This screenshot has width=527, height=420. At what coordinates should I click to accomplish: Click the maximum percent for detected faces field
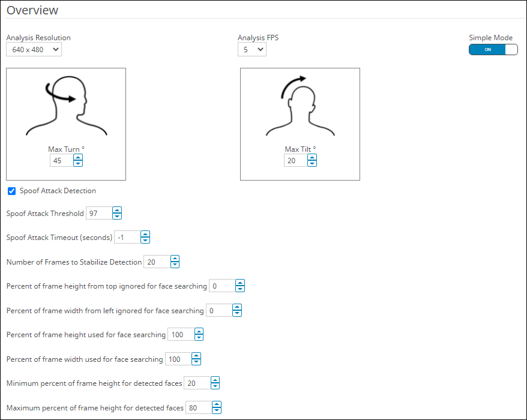[199, 407]
